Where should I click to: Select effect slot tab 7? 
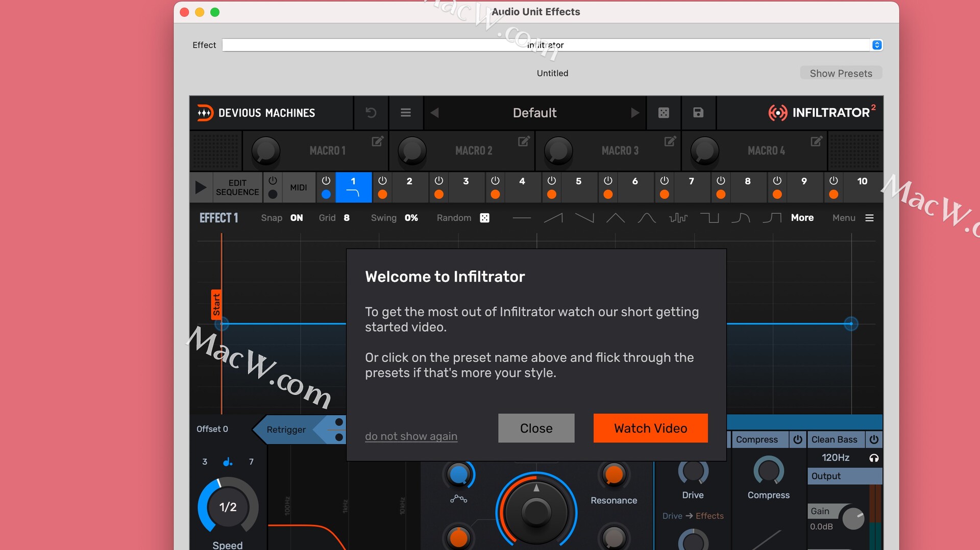pos(692,187)
